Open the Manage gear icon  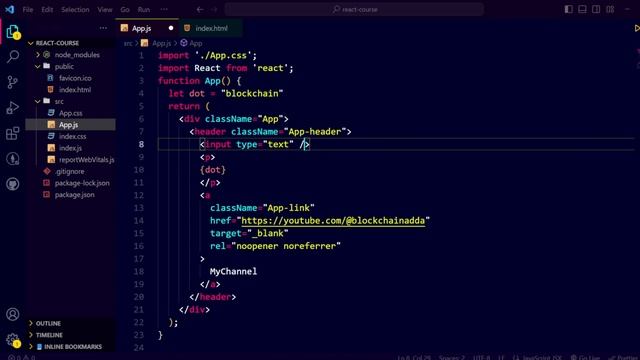pyautogui.click(x=13, y=340)
